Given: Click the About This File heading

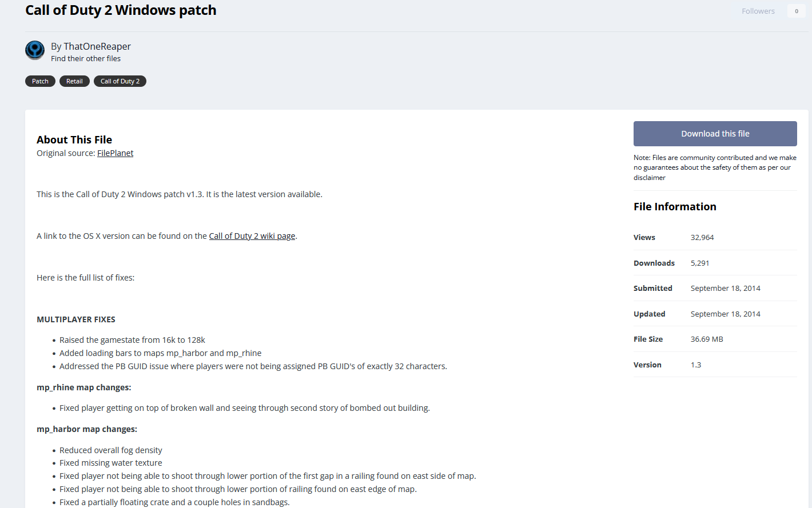Looking at the screenshot, I should coord(74,140).
